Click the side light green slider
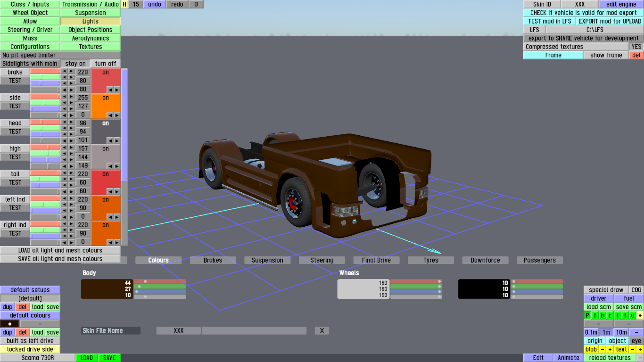Screen dimensions: 644x362 [x=45, y=102]
